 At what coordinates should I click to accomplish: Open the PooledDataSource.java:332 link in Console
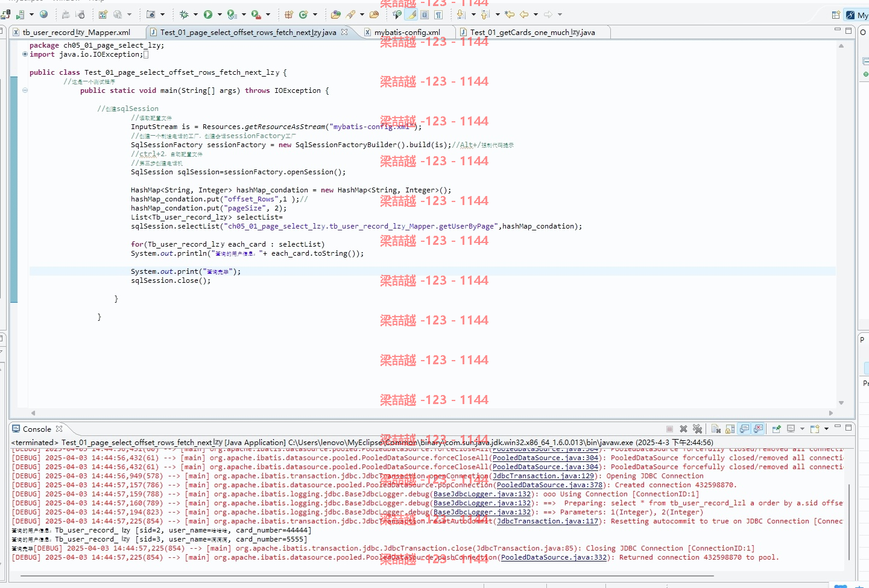click(554, 557)
